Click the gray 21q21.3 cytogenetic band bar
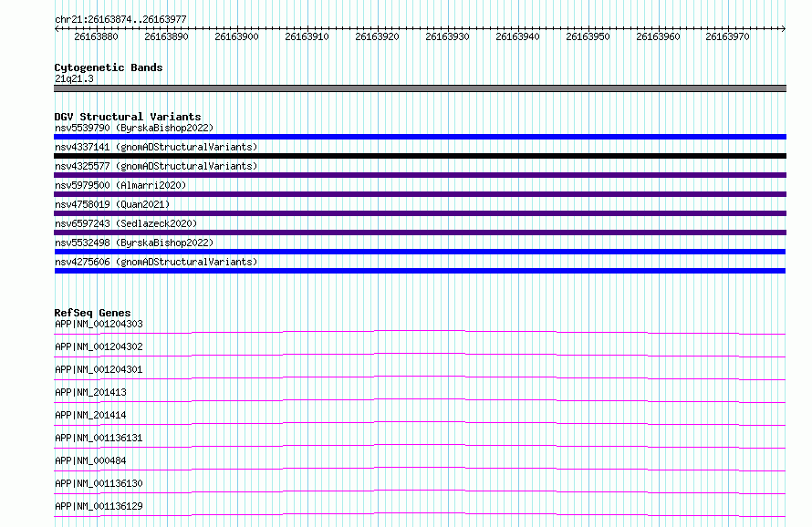The width and height of the screenshot is (812, 527). pyautogui.click(x=420, y=88)
